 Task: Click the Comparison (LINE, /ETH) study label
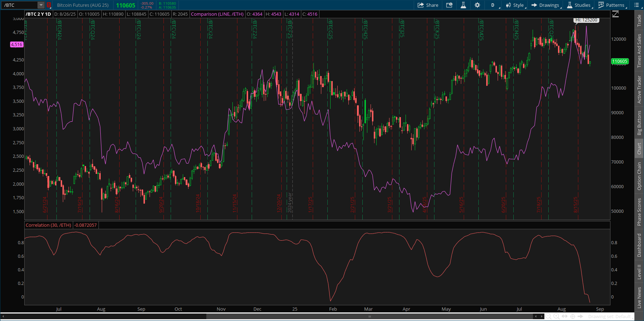coord(217,14)
